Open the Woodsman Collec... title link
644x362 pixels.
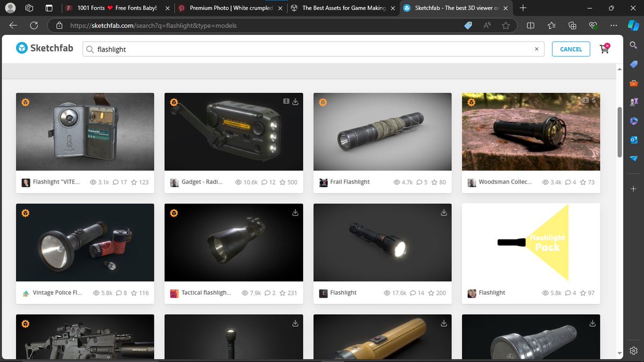coord(506,182)
